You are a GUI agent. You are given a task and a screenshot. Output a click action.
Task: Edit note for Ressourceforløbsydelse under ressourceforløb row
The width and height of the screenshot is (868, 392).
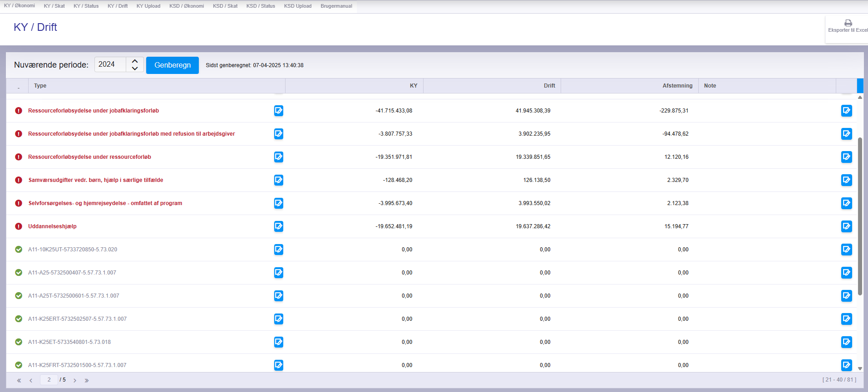tap(847, 157)
